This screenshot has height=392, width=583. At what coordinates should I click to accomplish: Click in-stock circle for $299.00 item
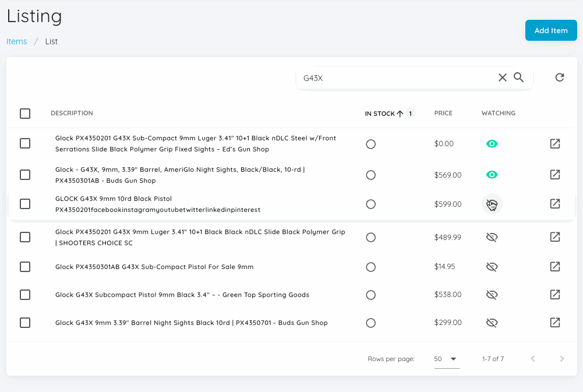point(370,323)
